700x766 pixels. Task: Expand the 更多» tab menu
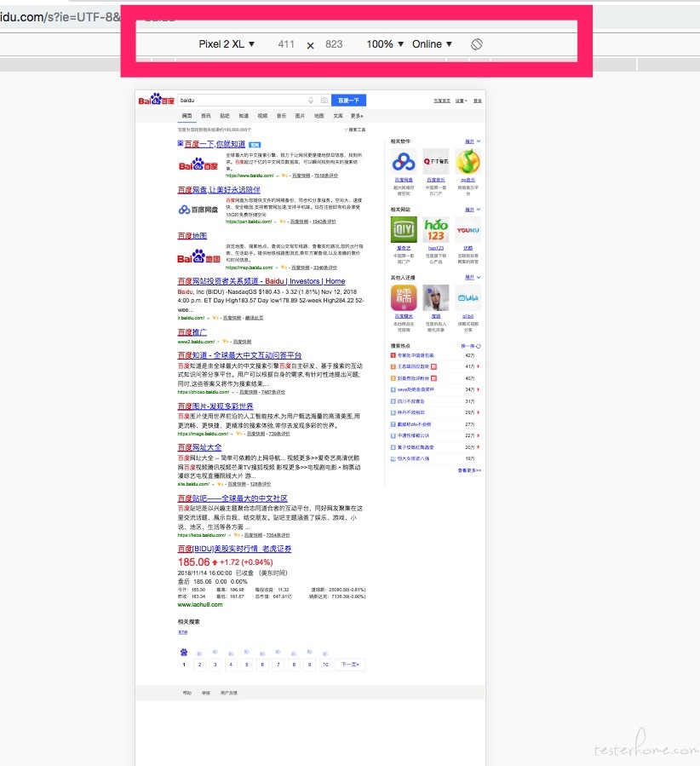tap(357, 116)
